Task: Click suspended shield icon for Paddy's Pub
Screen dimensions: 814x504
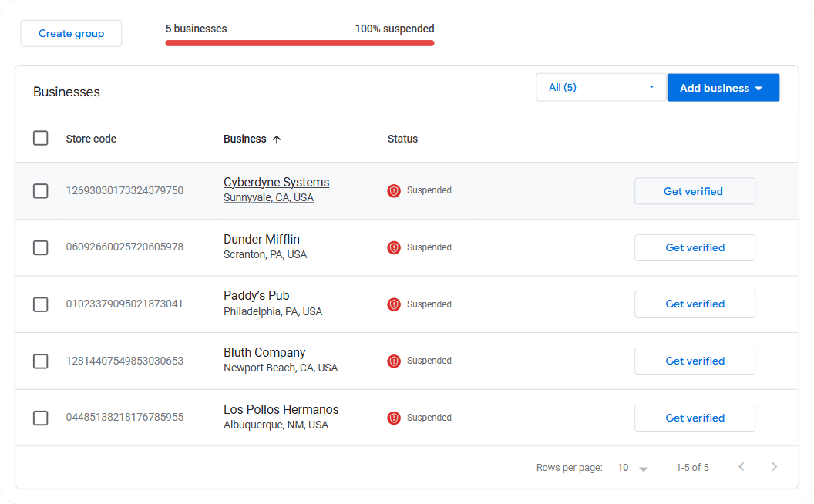Action: tap(393, 304)
